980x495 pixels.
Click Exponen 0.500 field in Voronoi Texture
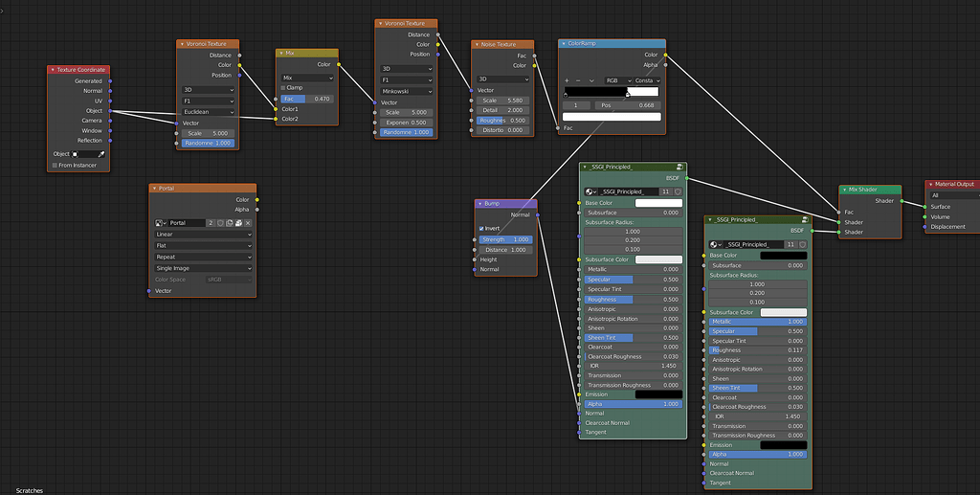tap(406, 123)
